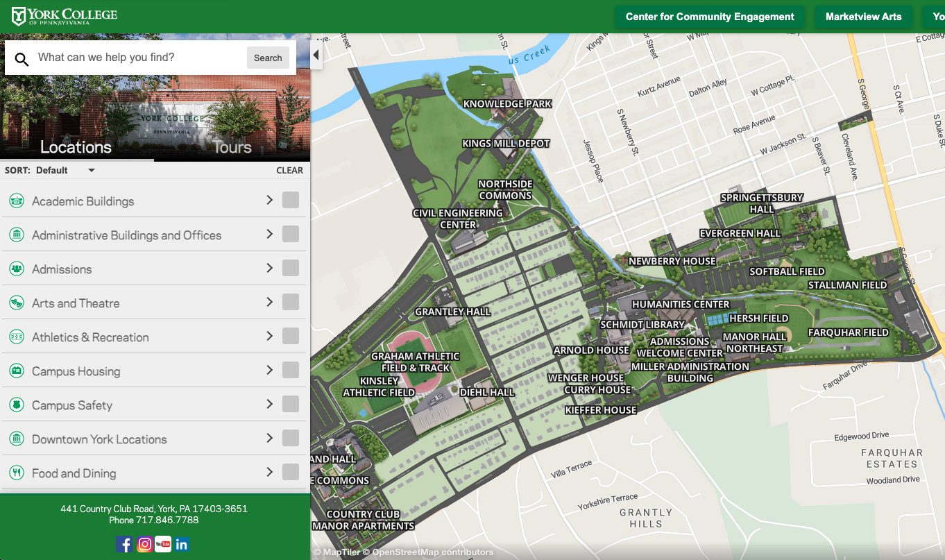Select Humanities Center on the map

coord(681,304)
